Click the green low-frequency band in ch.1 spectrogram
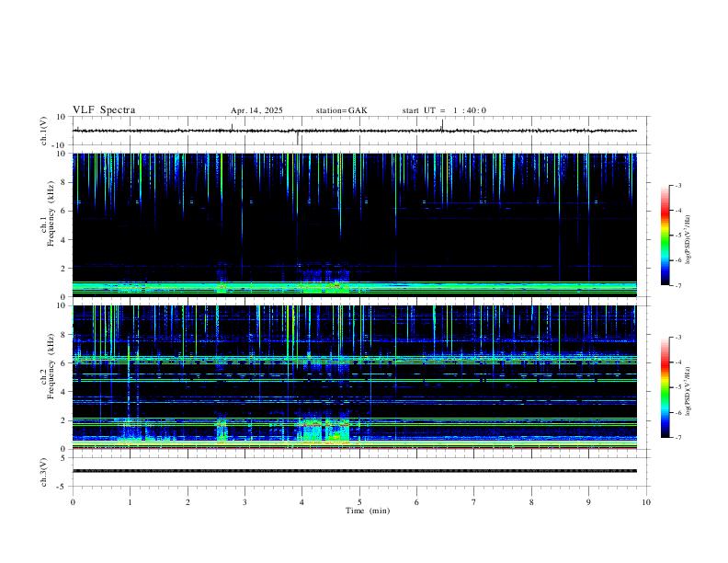 tap(355, 288)
